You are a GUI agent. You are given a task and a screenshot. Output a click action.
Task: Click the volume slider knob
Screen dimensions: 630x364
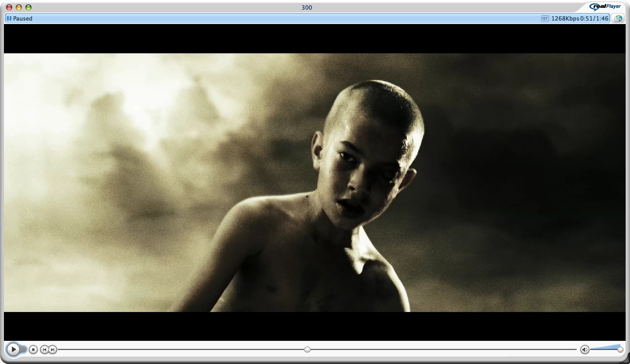(x=620, y=350)
